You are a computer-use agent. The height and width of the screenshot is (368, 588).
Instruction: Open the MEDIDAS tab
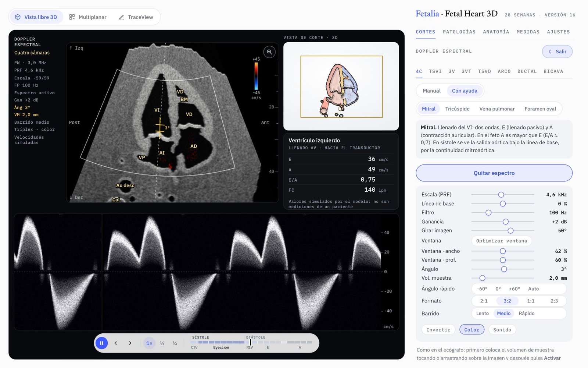coord(528,32)
